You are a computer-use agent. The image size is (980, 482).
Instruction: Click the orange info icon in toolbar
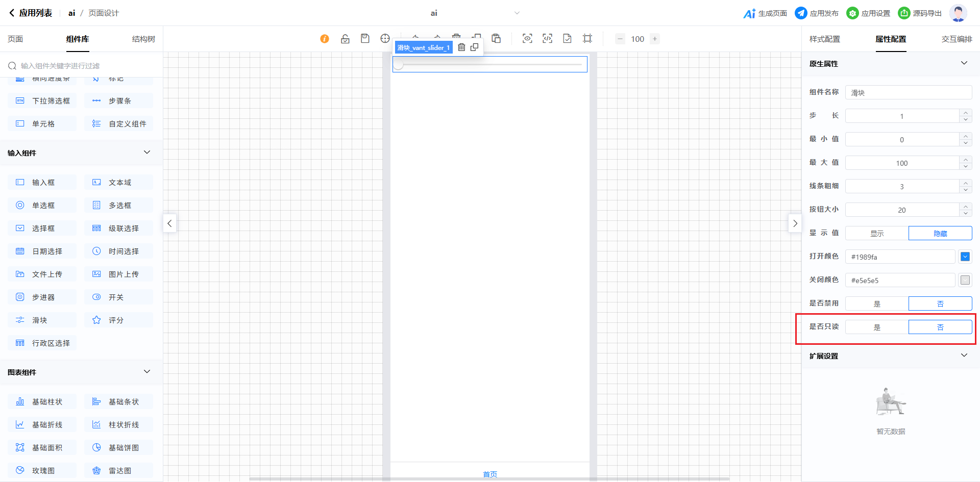pos(325,39)
